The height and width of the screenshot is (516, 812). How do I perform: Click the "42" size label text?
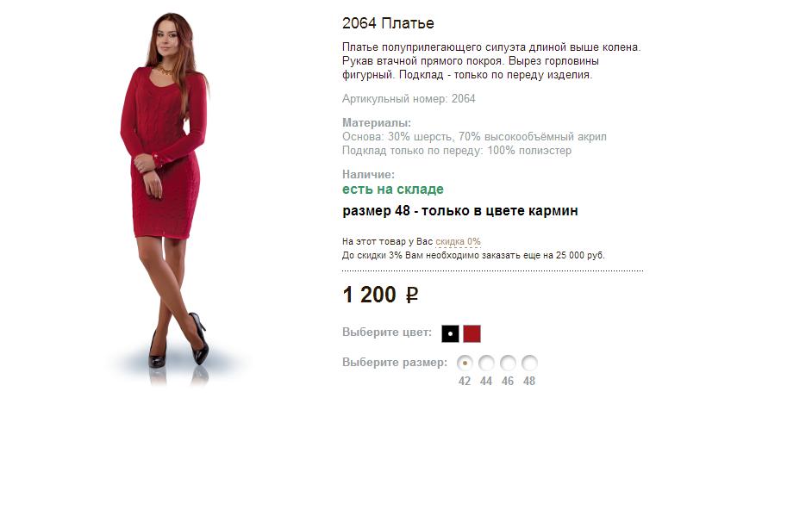click(465, 382)
